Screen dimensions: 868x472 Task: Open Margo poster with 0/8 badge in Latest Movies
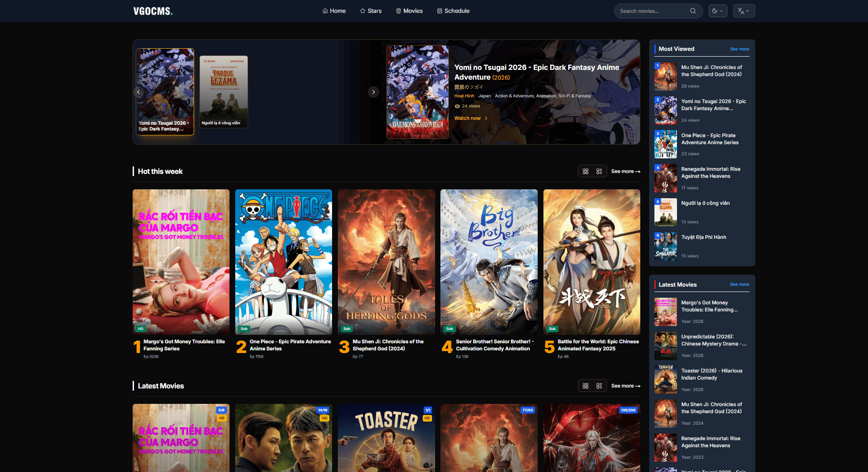181,438
